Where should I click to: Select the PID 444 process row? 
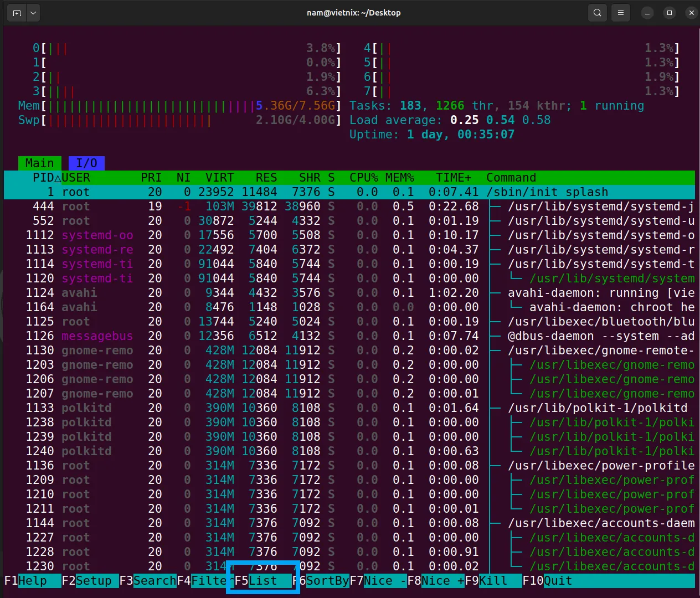point(349,207)
